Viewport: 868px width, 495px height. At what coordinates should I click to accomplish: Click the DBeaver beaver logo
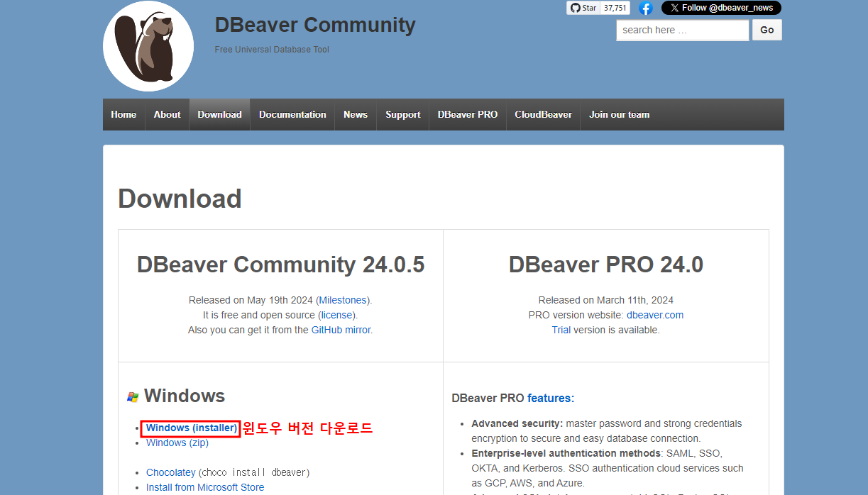point(148,46)
